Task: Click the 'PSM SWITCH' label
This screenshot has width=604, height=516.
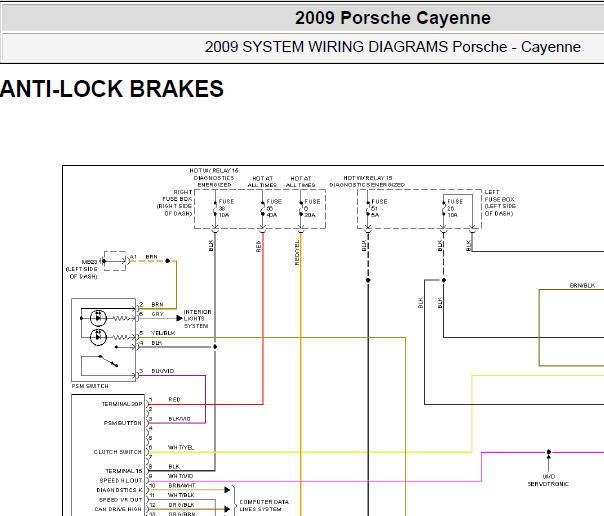Action: [90, 386]
